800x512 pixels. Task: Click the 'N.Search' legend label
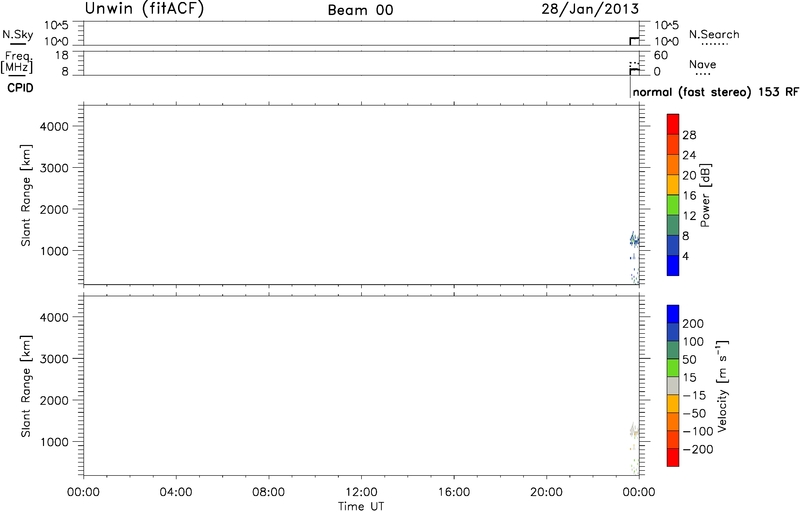714,34
